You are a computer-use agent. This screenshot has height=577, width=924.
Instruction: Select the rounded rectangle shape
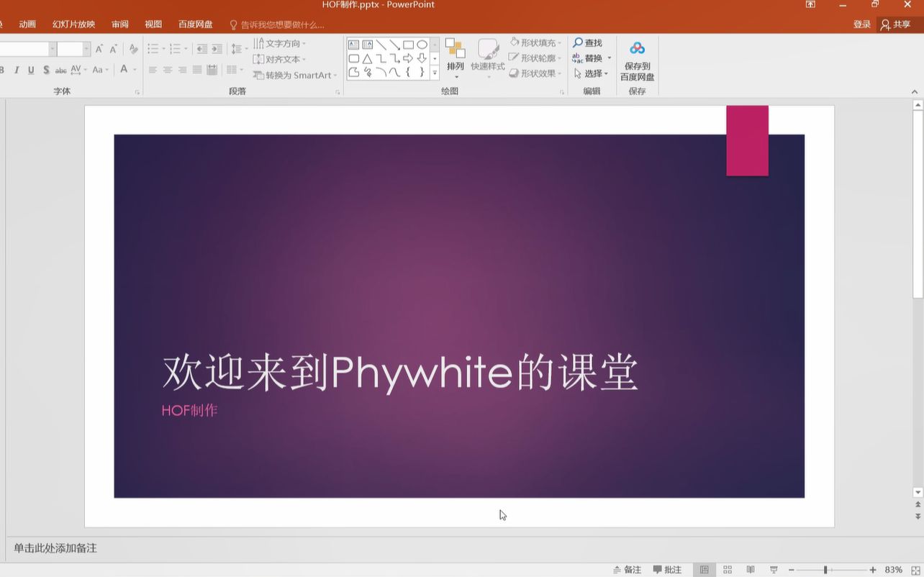(353, 58)
